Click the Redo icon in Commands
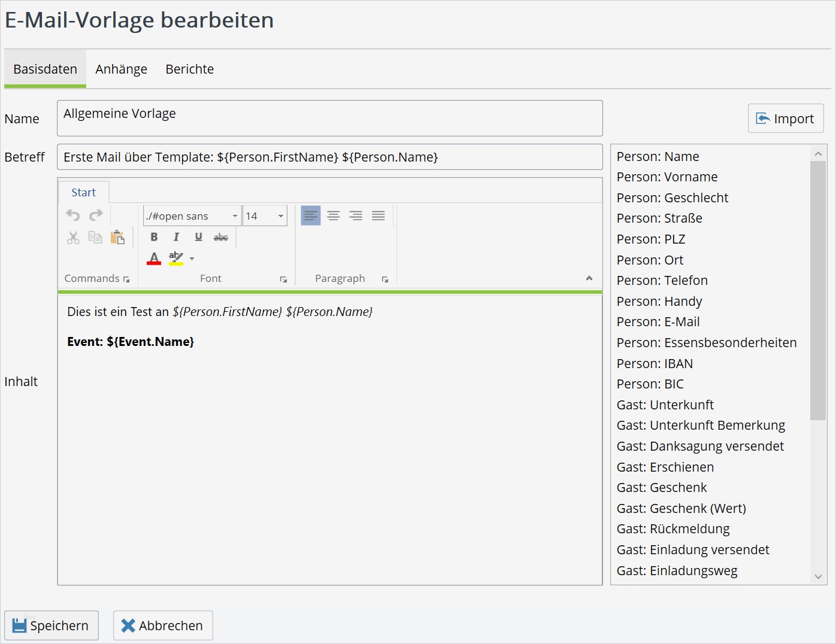The height and width of the screenshot is (644, 836). pos(96,215)
